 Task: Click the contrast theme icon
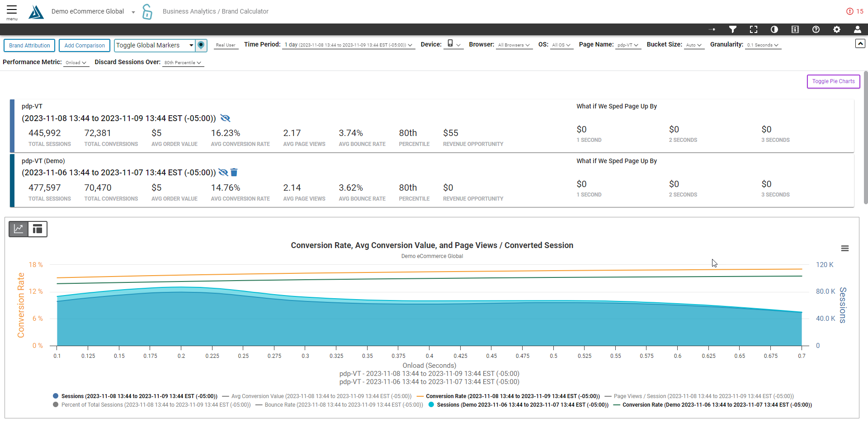click(x=774, y=29)
